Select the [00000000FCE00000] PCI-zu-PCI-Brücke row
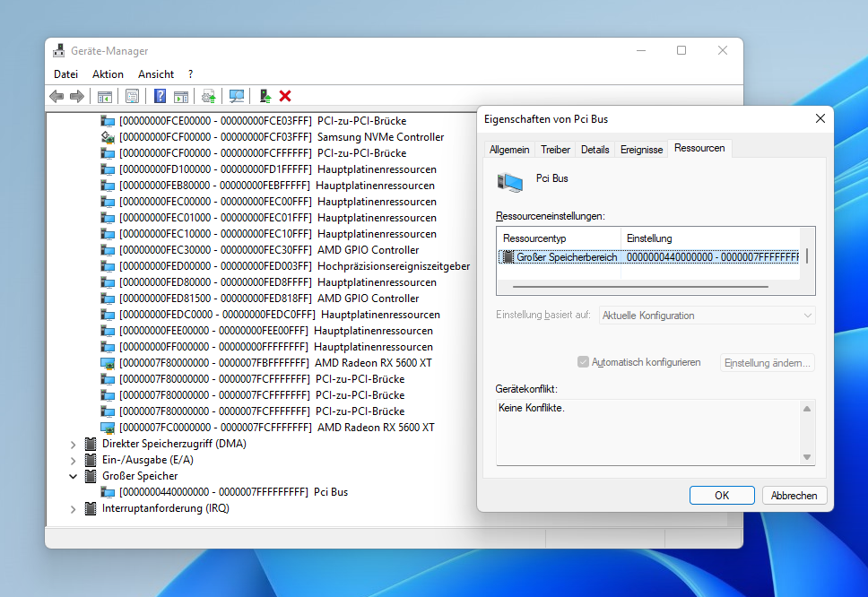The height and width of the screenshot is (597, 868). (263, 121)
